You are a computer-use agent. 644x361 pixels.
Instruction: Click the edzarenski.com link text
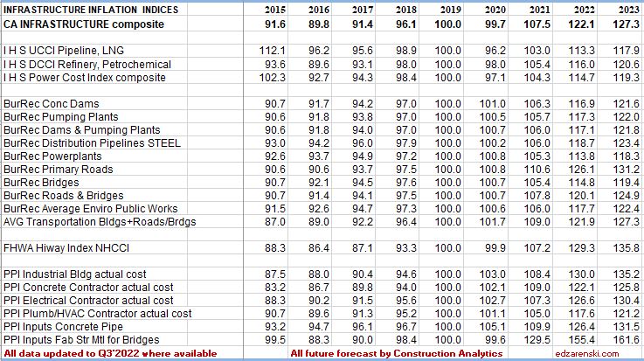601,353
